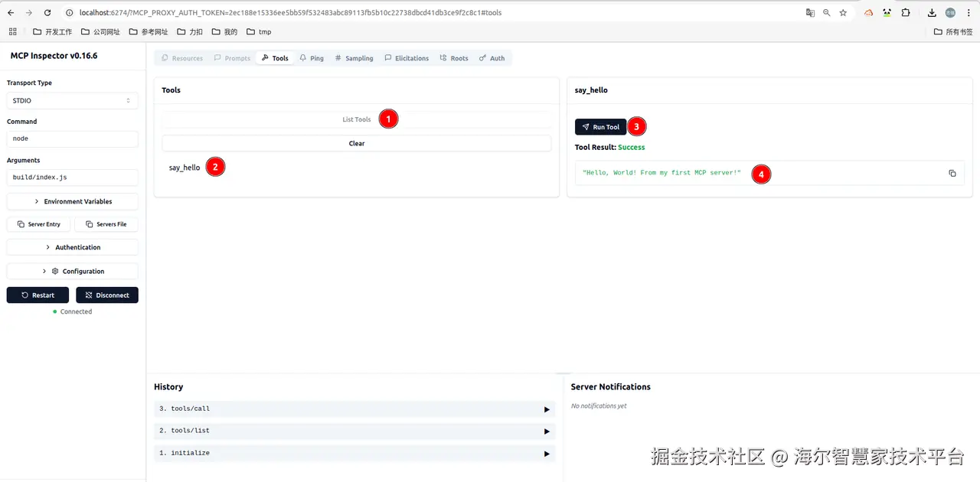Bookmark this page with the star icon
This screenshot has width=980, height=482.
pos(843,13)
